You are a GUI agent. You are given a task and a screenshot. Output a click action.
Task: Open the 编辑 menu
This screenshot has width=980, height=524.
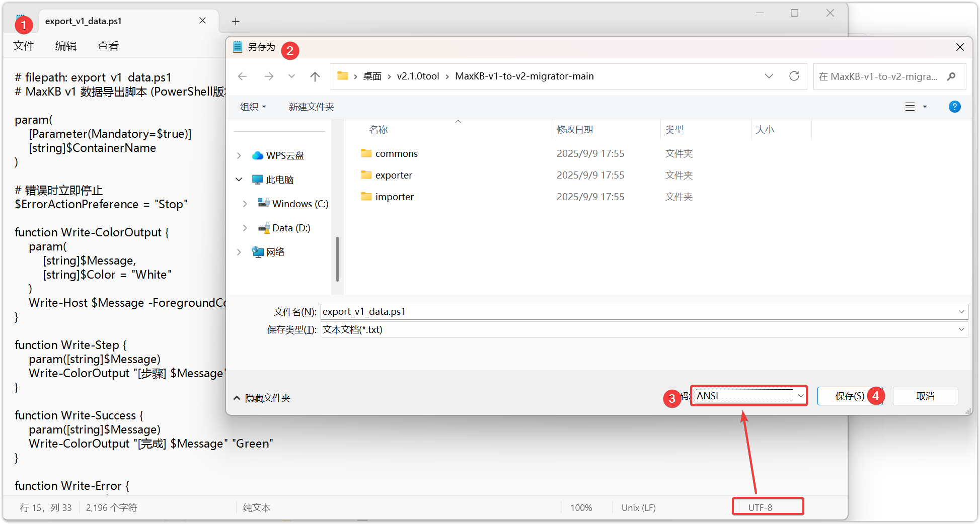pyautogui.click(x=66, y=46)
